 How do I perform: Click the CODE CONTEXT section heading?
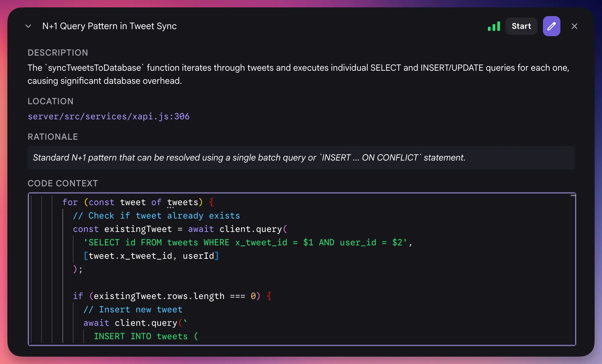click(x=63, y=183)
